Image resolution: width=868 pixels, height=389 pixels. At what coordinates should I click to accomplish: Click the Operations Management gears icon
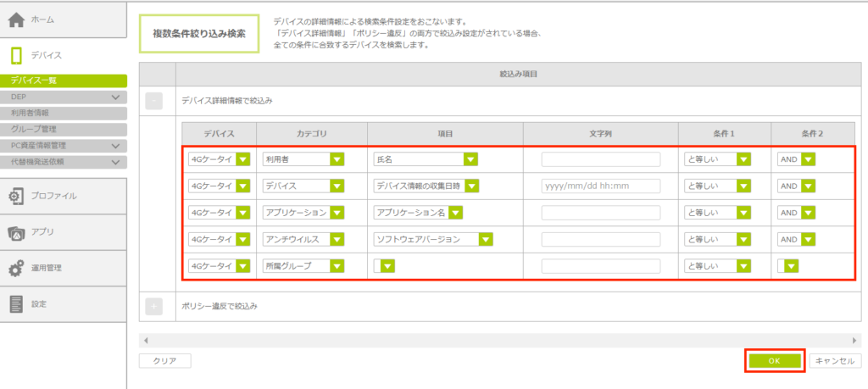click(17, 269)
